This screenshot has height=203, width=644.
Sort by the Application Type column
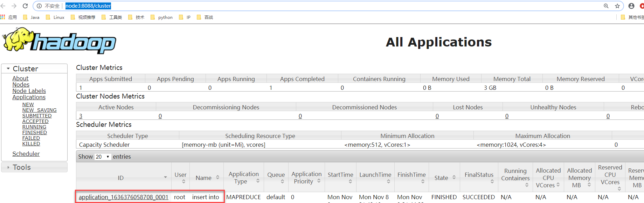(258, 181)
